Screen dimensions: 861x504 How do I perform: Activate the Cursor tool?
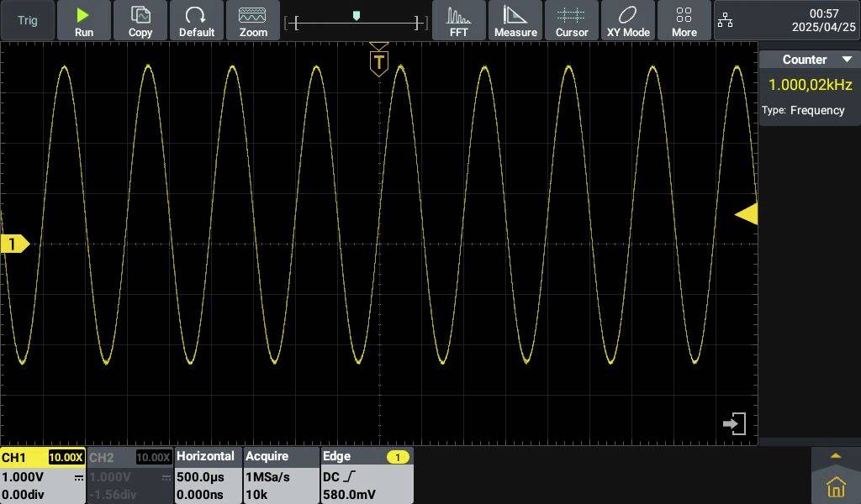pos(572,20)
